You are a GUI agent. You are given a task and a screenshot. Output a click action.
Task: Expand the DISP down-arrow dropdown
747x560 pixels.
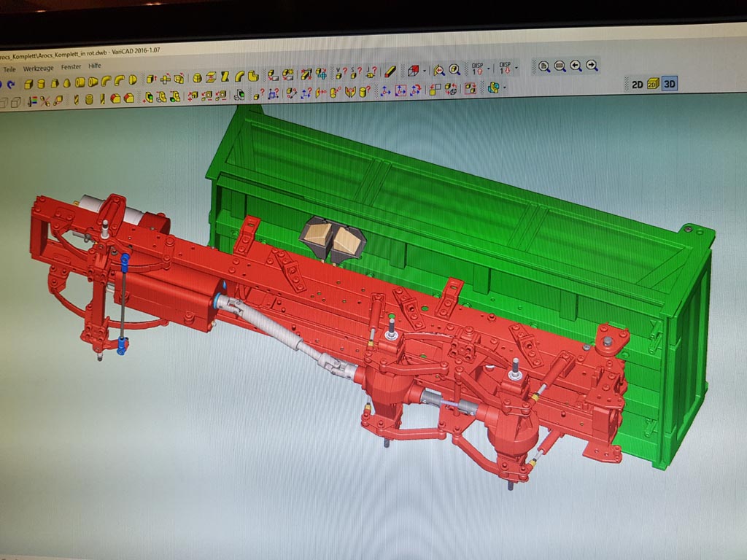point(516,69)
